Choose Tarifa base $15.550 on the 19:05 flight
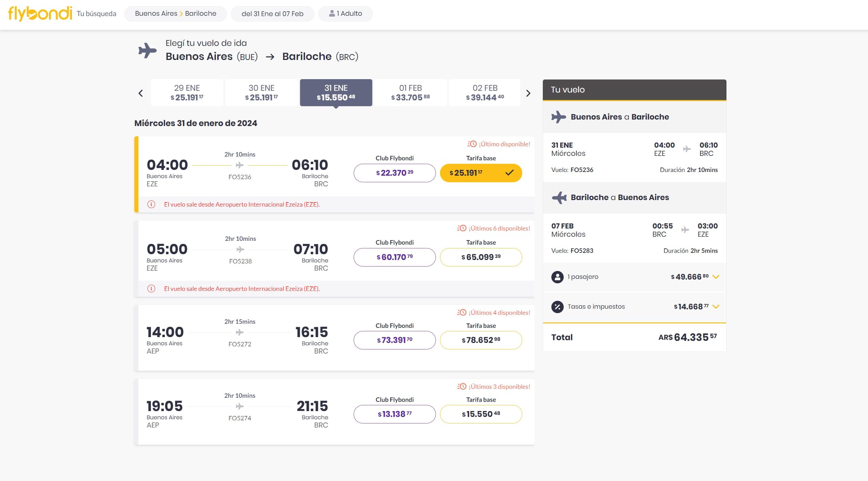Image resolution: width=868 pixels, height=481 pixels. 480,414
